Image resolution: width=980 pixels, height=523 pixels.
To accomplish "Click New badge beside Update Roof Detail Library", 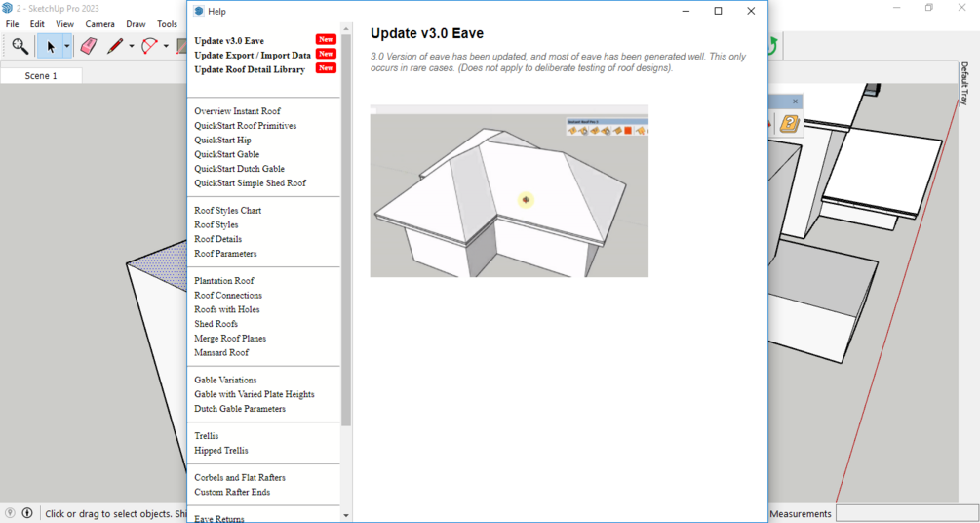I will coord(327,68).
